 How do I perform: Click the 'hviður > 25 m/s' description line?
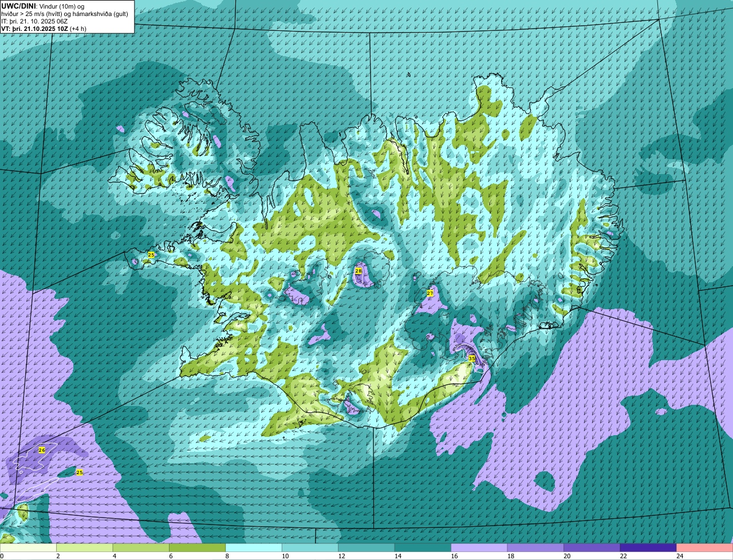[x=65, y=13]
